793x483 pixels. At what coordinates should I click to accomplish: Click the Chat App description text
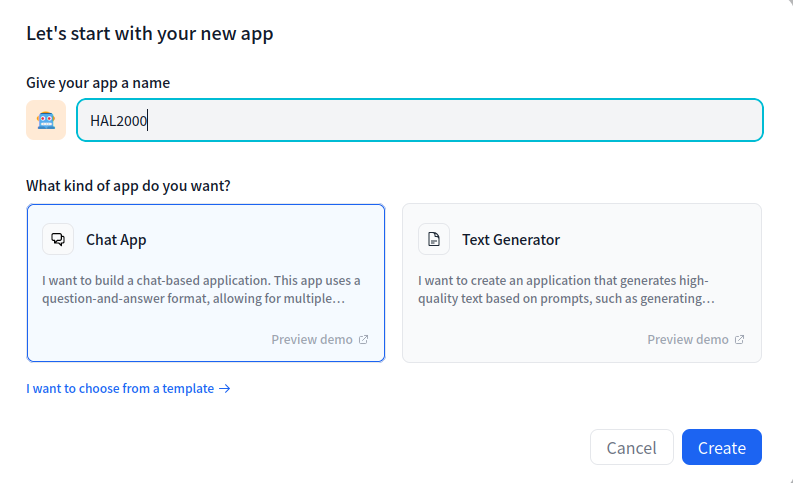point(201,289)
